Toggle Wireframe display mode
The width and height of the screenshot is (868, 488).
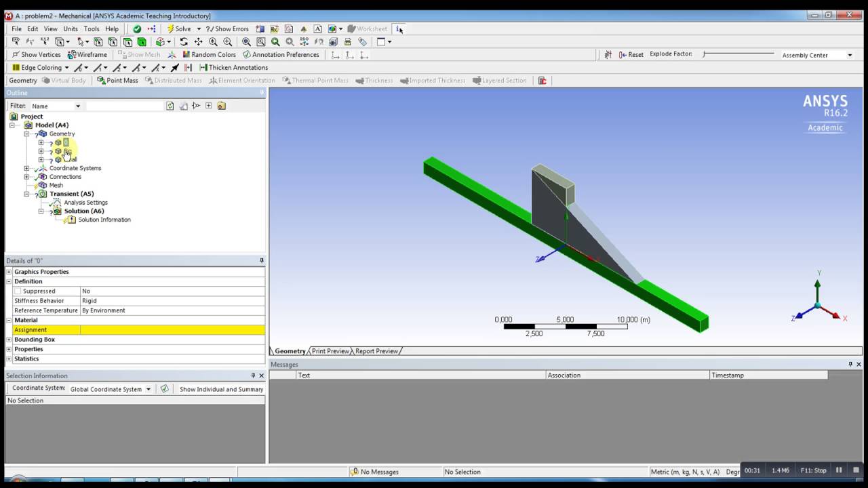pyautogui.click(x=87, y=55)
